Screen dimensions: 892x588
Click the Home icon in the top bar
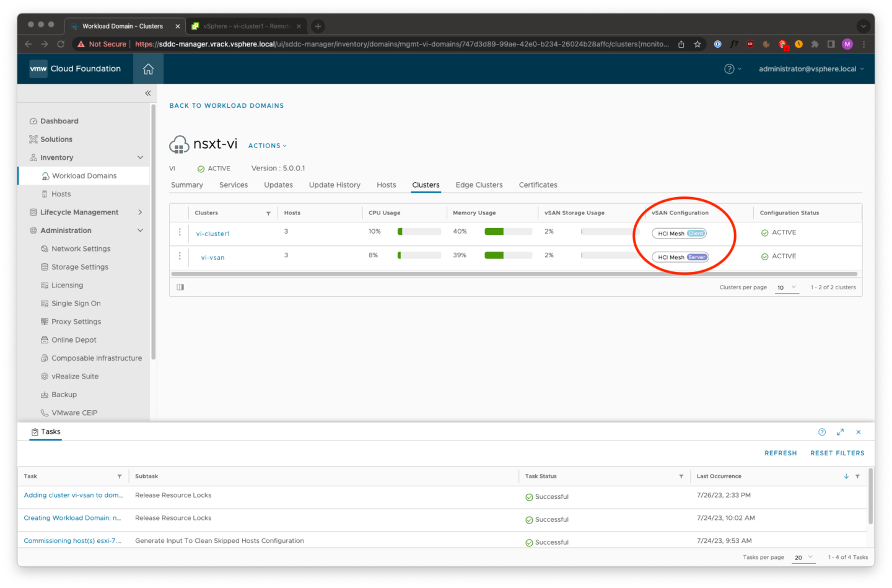(147, 69)
